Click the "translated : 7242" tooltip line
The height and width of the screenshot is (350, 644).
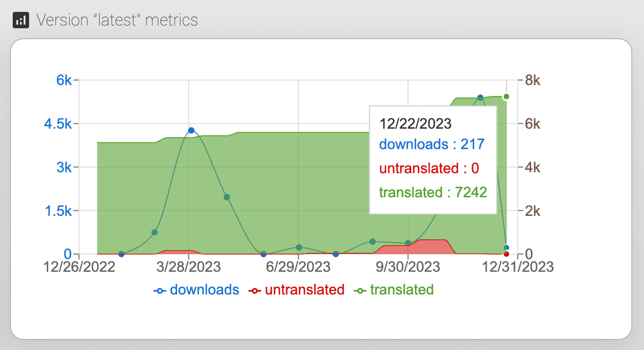433,192
